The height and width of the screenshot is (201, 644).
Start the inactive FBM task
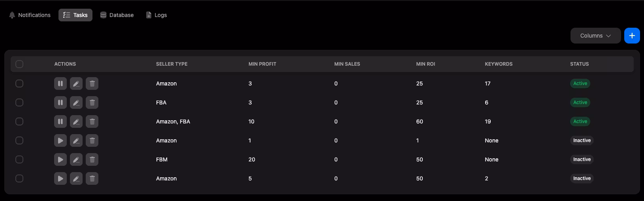coord(60,159)
